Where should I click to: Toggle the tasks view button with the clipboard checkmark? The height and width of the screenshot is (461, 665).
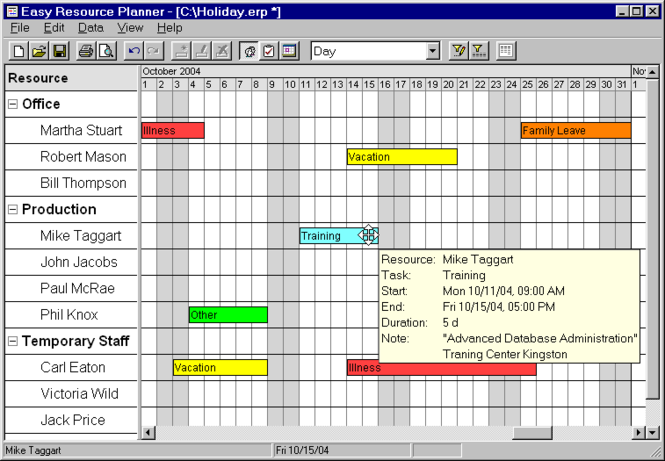pos(269,51)
